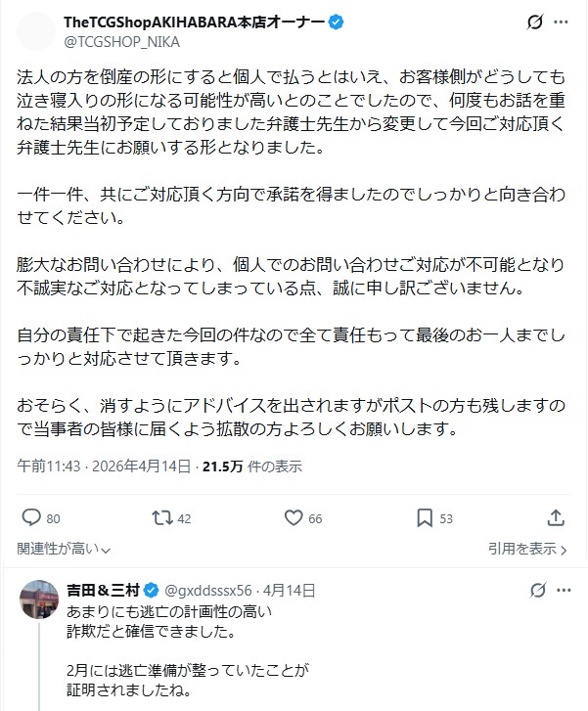Open Grok icon on the main post
The width and height of the screenshot is (588, 711).
click(534, 22)
